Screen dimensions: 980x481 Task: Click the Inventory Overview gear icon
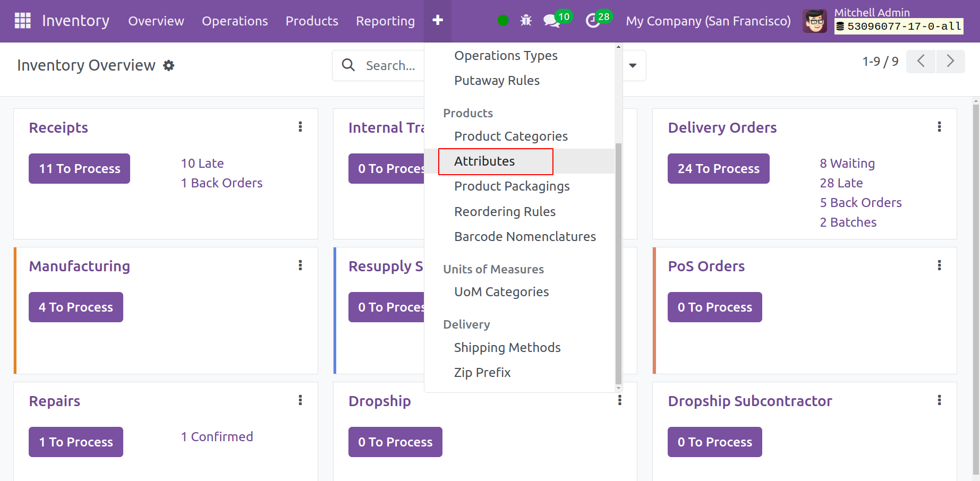click(168, 65)
